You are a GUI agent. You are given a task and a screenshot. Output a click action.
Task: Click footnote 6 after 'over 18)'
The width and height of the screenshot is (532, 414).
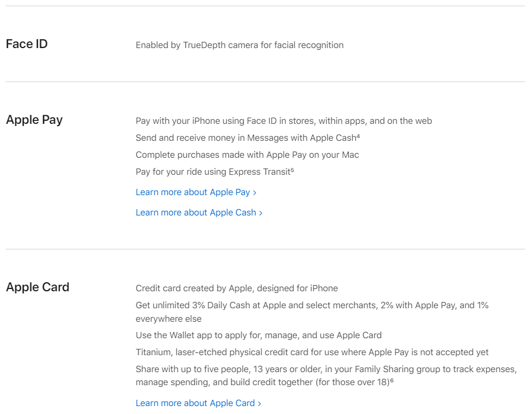[392, 381]
